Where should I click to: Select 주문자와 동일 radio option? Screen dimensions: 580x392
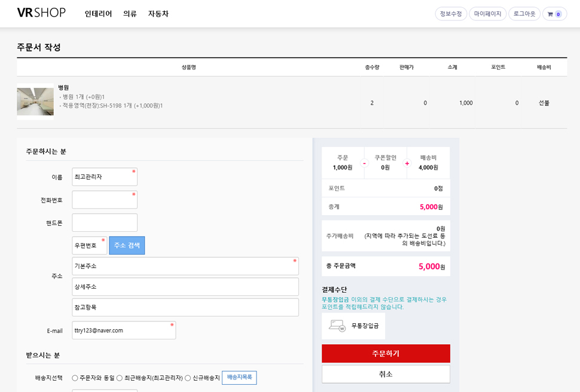click(x=75, y=378)
